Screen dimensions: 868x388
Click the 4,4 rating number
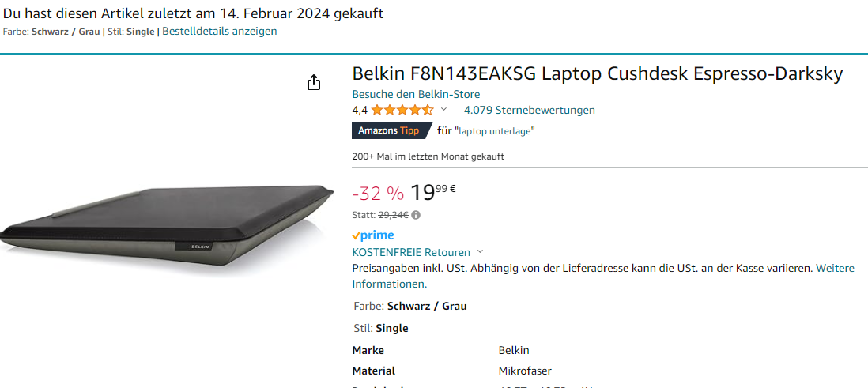pyautogui.click(x=360, y=110)
